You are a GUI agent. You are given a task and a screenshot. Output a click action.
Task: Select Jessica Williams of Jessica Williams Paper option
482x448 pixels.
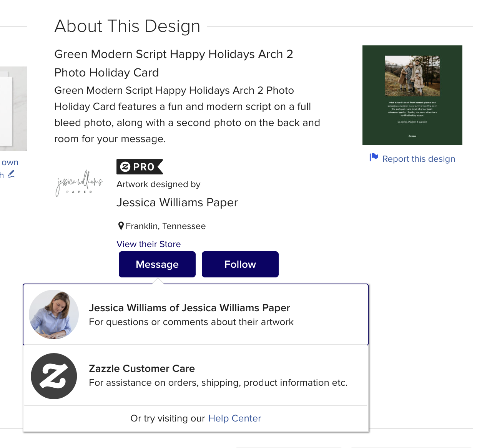pyautogui.click(x=189, y=308)
